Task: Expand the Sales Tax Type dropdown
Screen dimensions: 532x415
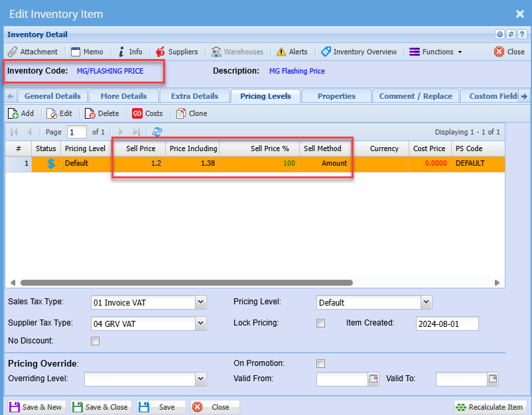Action: click(x=201, y=303)
